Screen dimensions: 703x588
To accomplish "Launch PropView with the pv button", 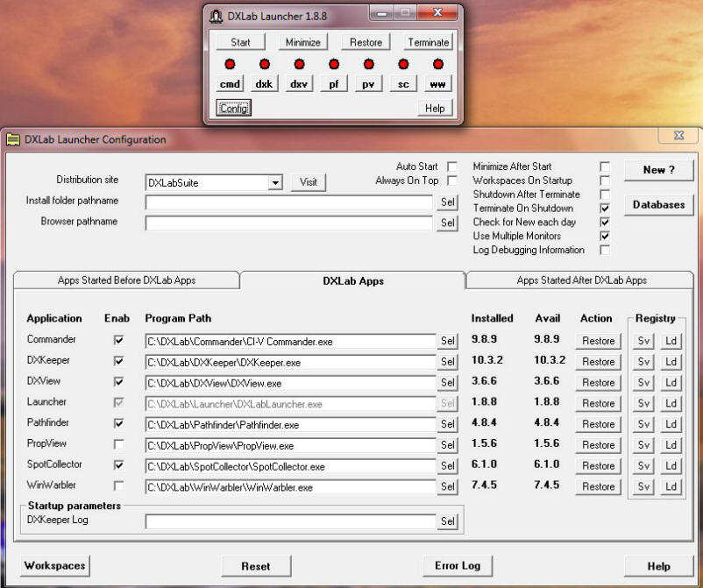I will coord(368,84).
